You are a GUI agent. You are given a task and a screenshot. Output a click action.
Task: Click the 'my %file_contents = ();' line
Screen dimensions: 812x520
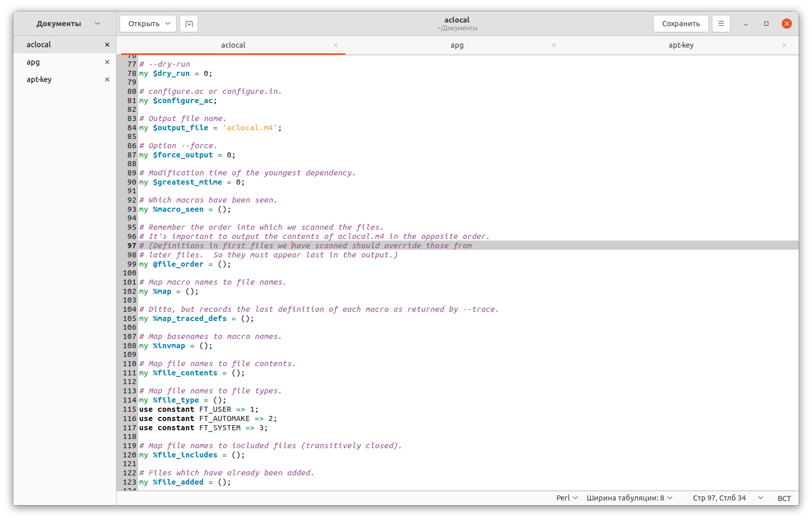point(191,373)
